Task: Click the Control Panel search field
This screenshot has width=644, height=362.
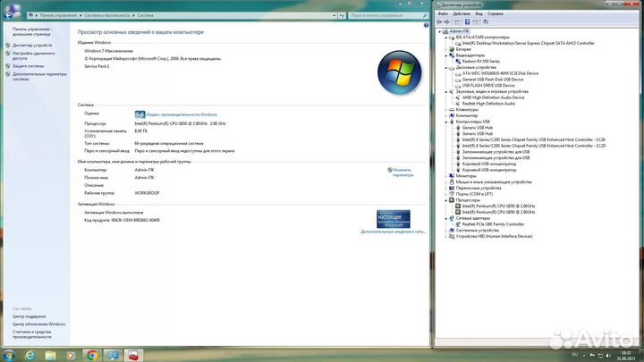Action: (x=388, y=15)
